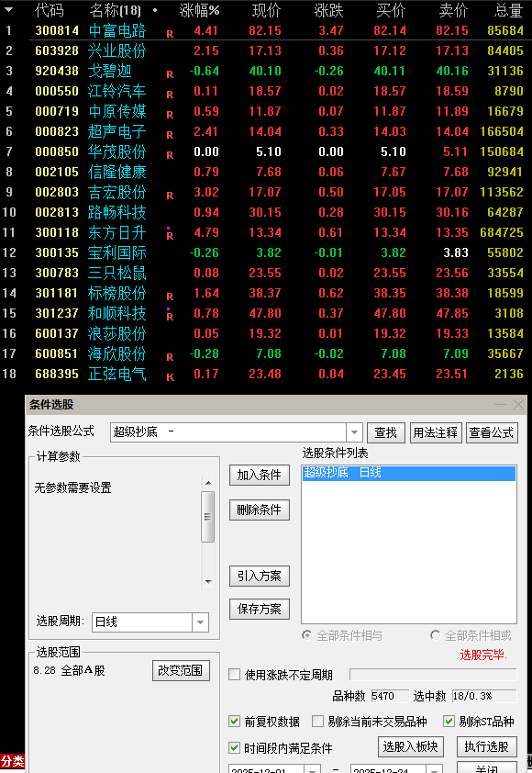The width and height of the screenshot is (532, 773).
Task: Select the 超级抄底 日线 condition in list
Action: [x=409, y=473]
